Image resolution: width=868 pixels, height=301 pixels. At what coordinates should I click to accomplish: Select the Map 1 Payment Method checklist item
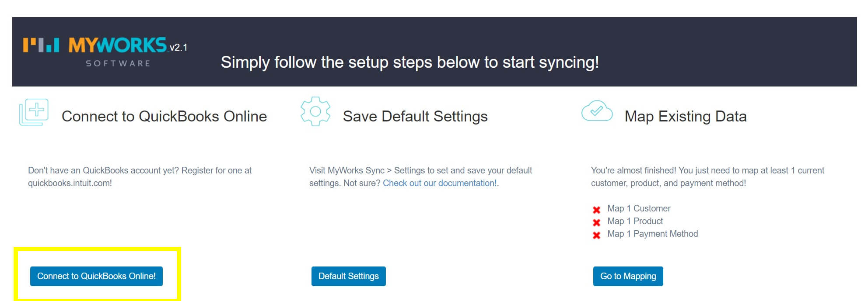[652, 234]
